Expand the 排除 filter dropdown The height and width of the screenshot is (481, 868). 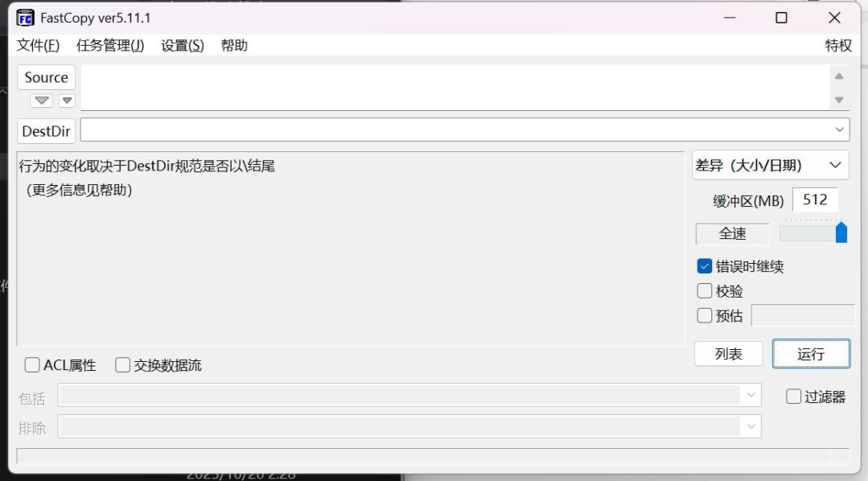751,426
